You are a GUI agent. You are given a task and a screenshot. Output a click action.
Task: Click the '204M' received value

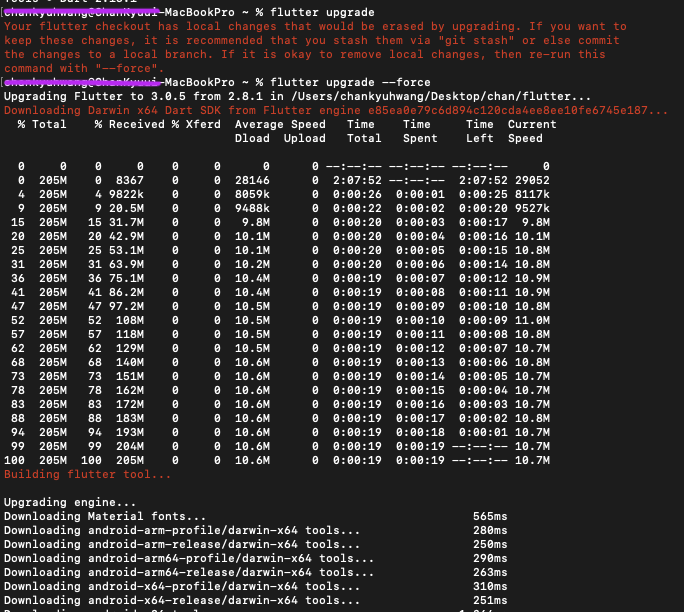(130, 446)
